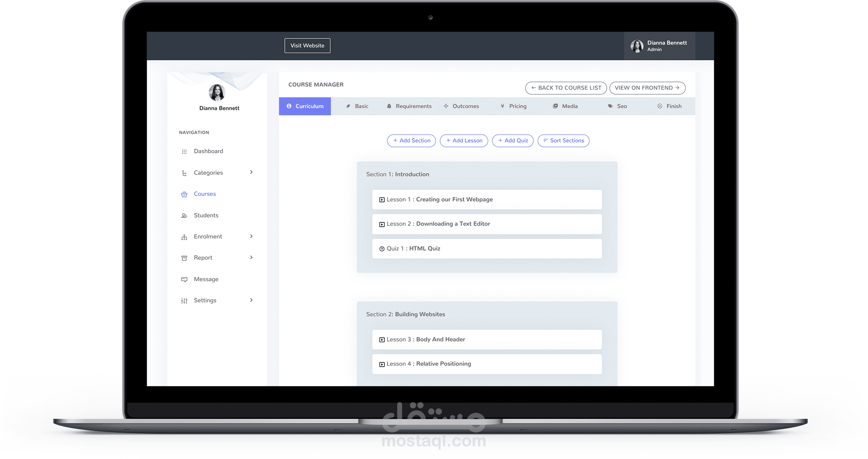Click the Dashboard grid icon in sidebar

coord(184,152)
